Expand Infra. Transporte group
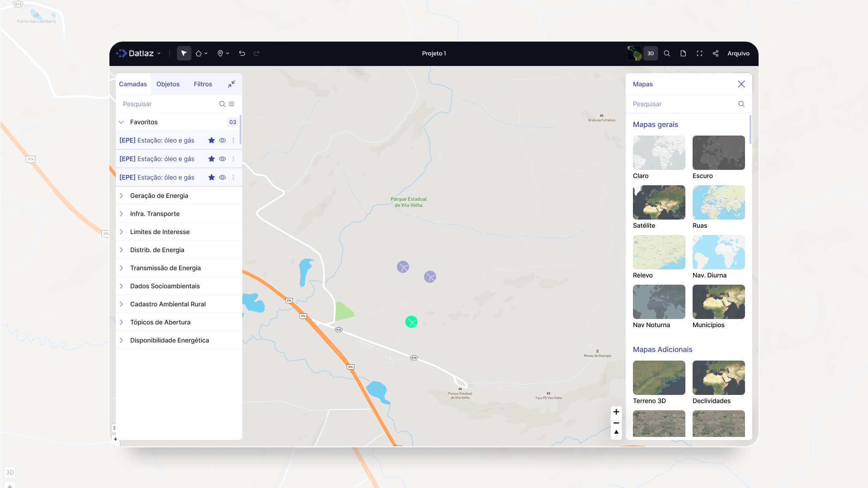Viewport: 868px width, 488px height. tap(179, 214)
